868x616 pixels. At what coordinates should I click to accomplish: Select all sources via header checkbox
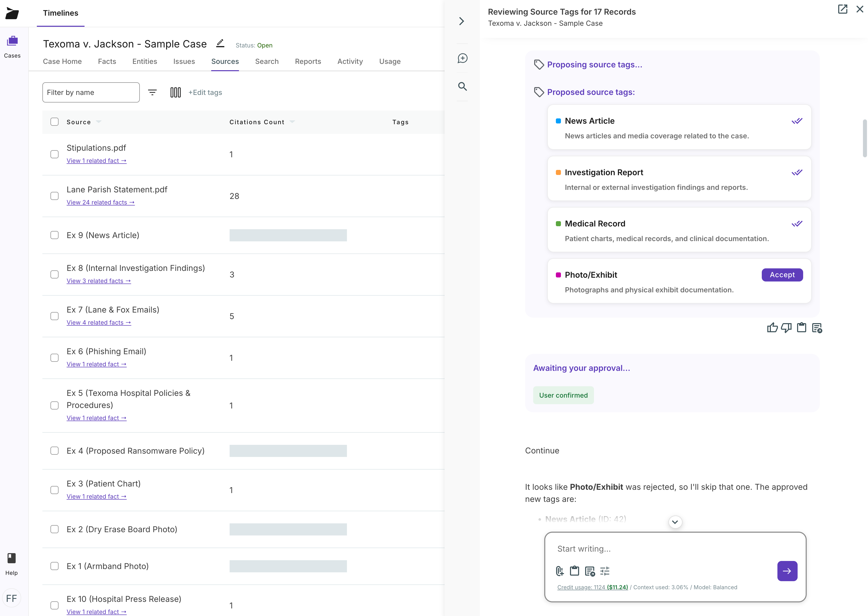[55, 122]
